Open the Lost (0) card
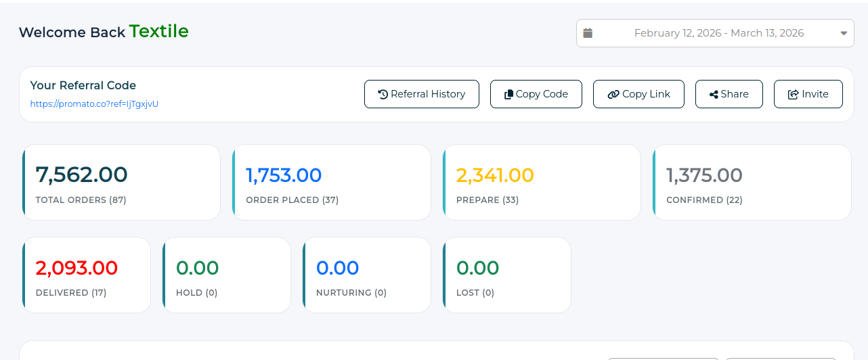Viewport: 868px width, 360px height. coord(507,275)
